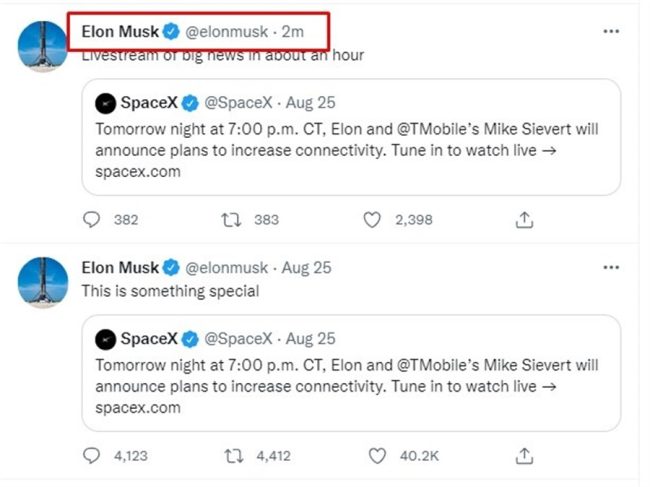The height and width of the screenshot is (487, 650).
Task: Like the tweet with 2,398 likes
Action: tap(372, 220)
